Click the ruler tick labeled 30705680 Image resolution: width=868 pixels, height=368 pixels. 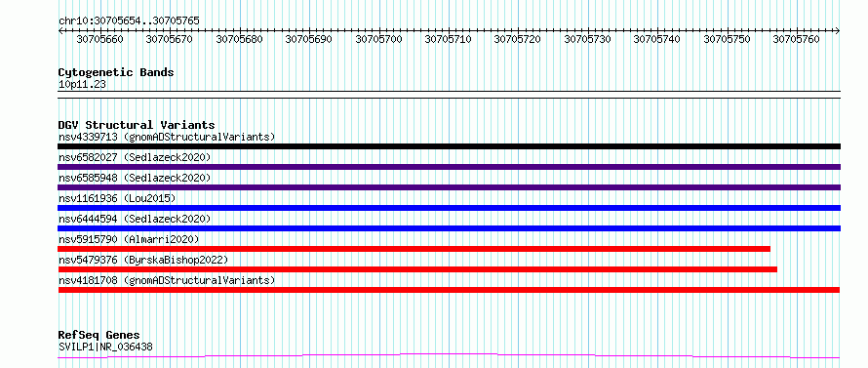tap(239, 39)
